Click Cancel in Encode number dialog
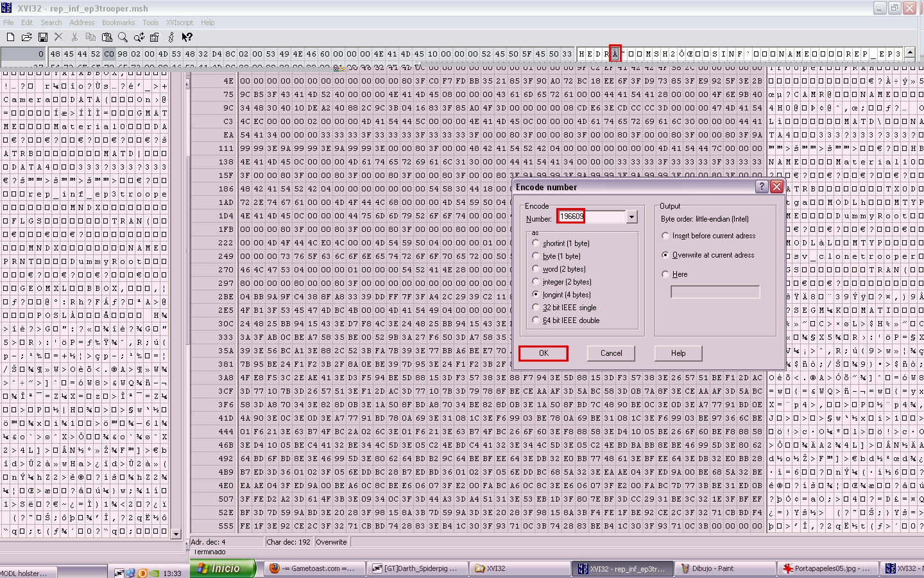 [611, 353]
